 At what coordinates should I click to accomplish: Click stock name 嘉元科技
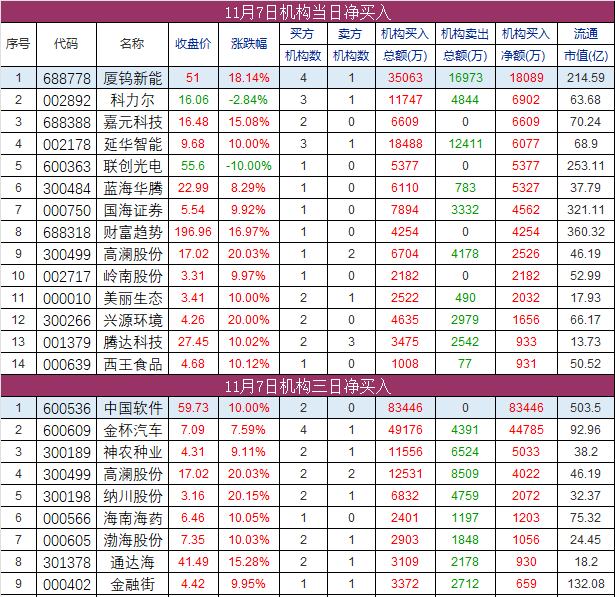[133, 122]
